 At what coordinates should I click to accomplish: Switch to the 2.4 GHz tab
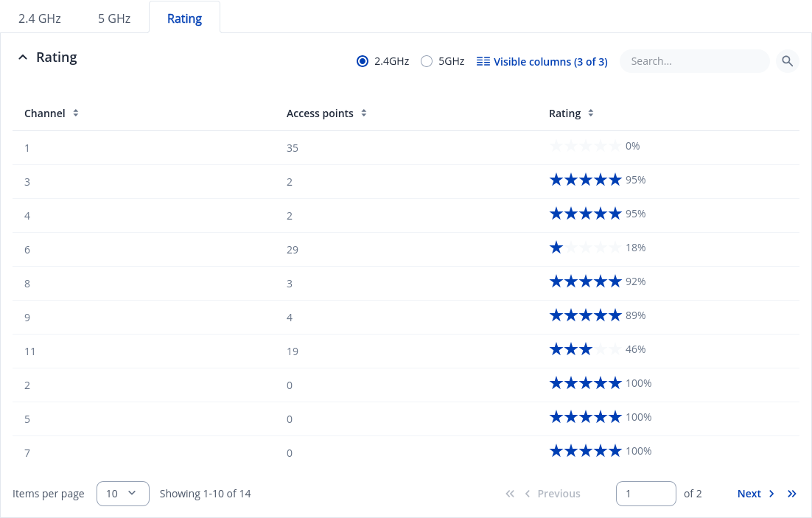pos(40,18)
